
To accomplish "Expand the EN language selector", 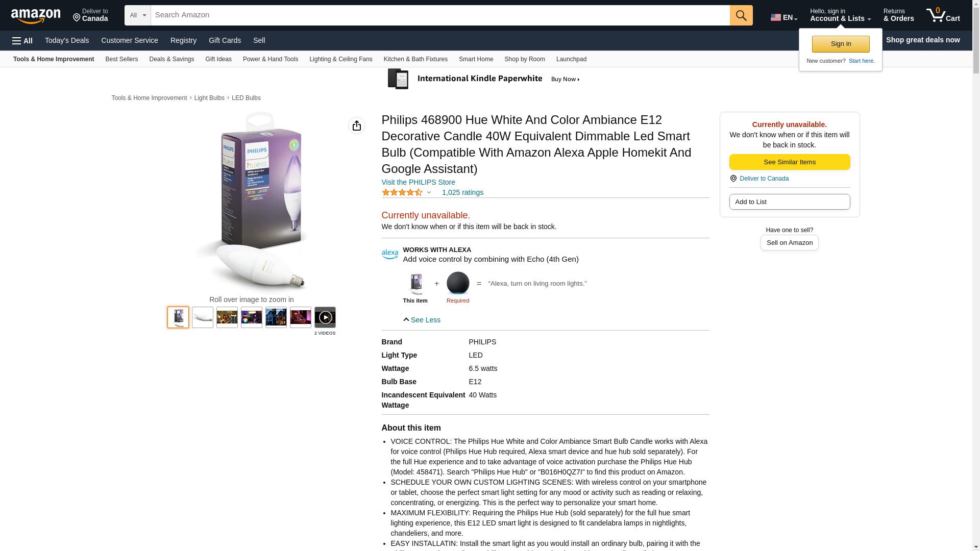I will [x=783, y=17].
